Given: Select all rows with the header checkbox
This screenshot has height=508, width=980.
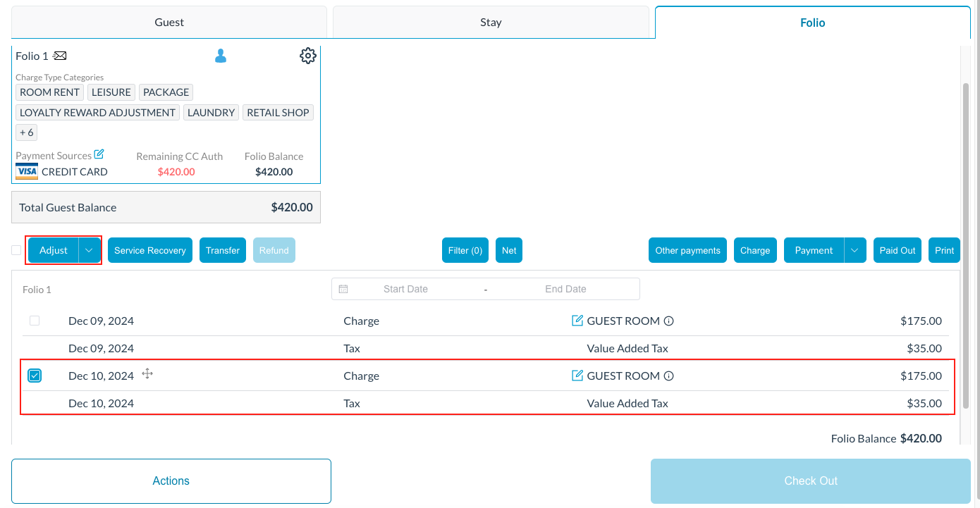Looking at the screenshot, I should coord(16,250).
